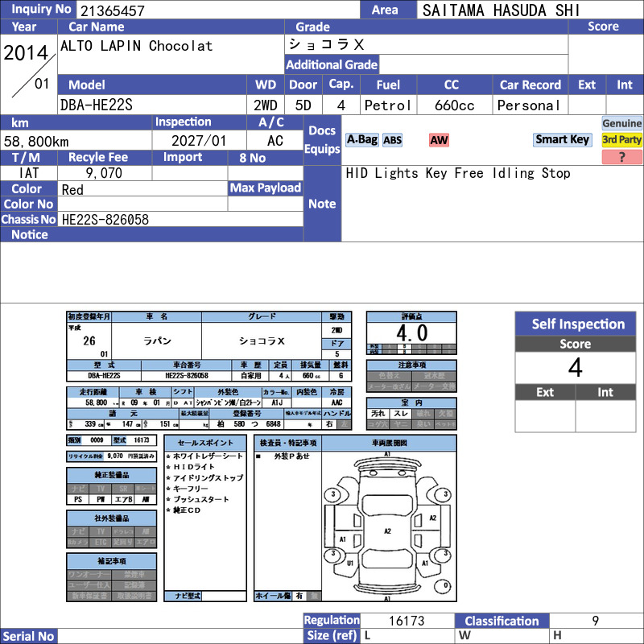644x644 pixels.
Task: Click the Note header cell
Action: pos(322,204)
